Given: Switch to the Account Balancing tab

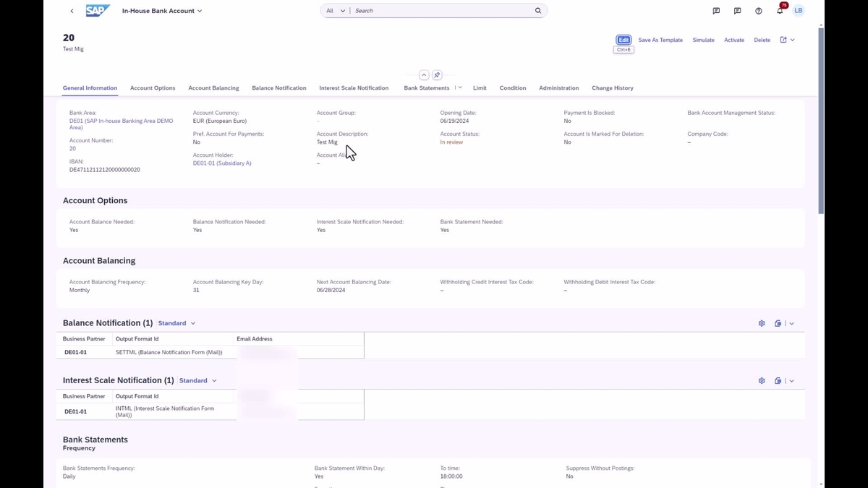Looking at the screenshot, I should [213, 87].
